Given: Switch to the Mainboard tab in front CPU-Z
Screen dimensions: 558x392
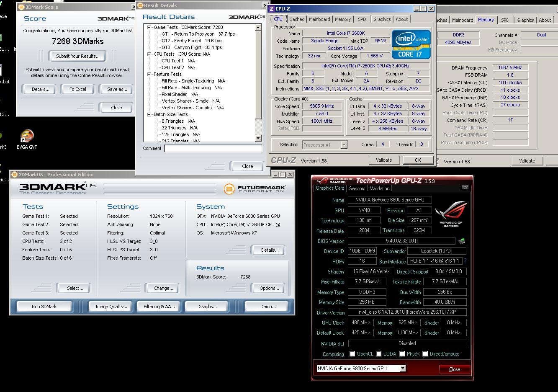Looking at the screenshot, I should point(319,19).
